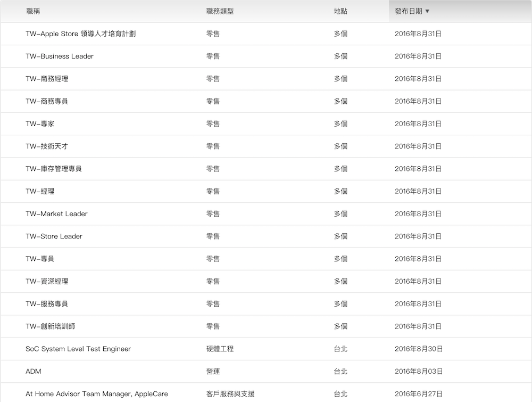
Task: Open the TW–資深經理 position
Action: click(47, 281)
